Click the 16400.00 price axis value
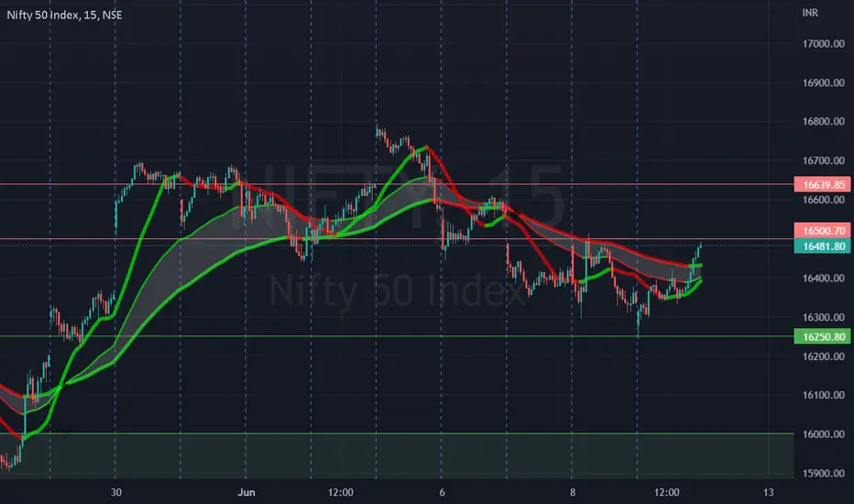 click(824, 278)
